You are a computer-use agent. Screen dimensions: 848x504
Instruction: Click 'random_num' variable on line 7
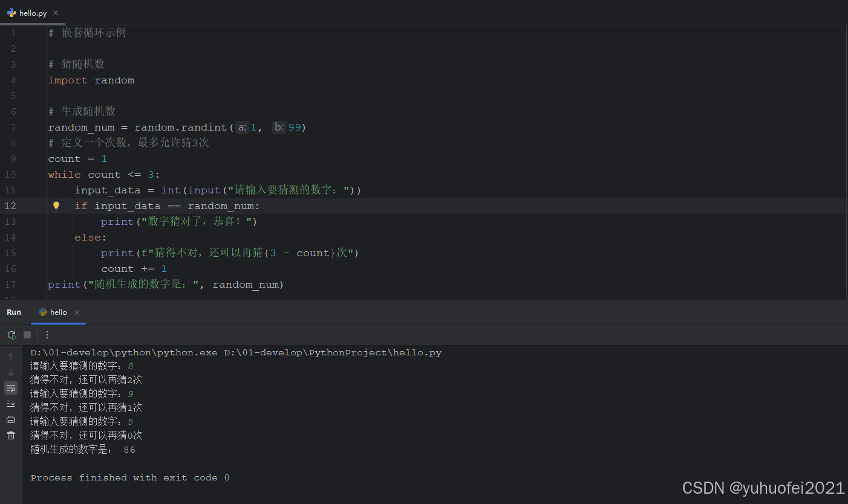click(x=81, y=128)
